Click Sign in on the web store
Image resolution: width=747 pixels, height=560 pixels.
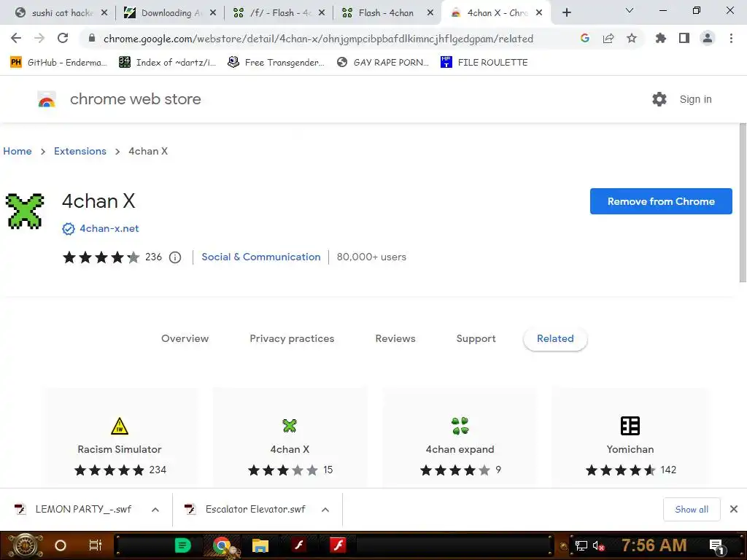pos(695,99)
